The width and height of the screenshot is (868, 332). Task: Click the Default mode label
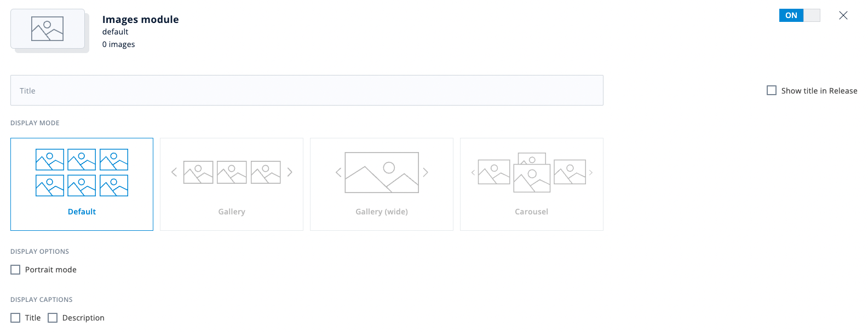pyautogui.click(x=82, y=212)
